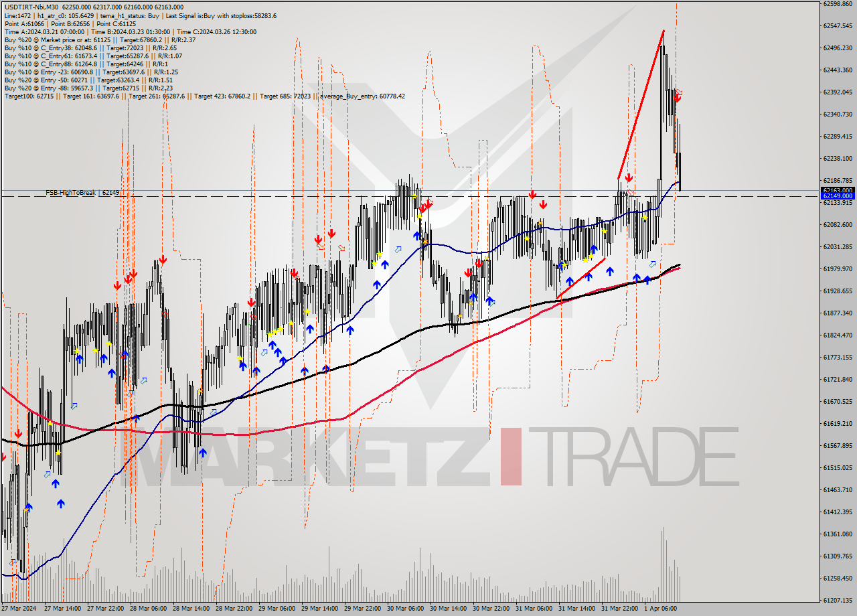Image resolution: width=857 pixels, height=616 pixels.
Task: Select the 61619.210 price scale value
Action: pyautogui.click(x=838, y=423)
